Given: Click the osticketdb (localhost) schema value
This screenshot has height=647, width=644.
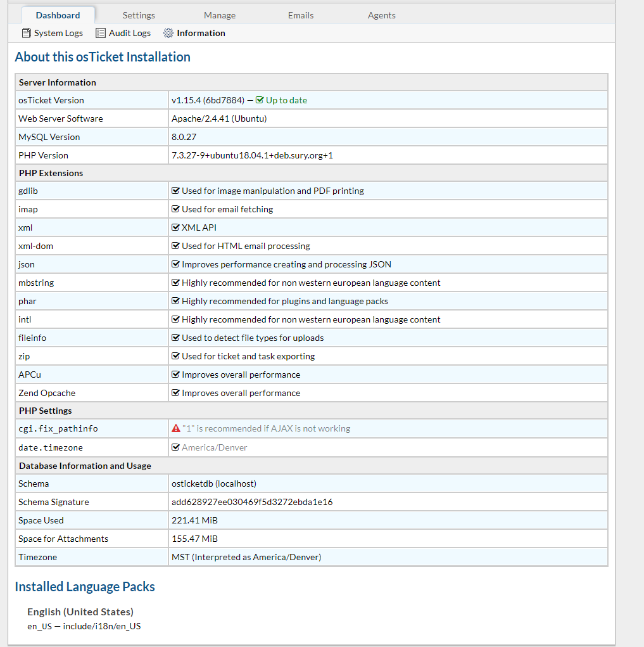Looking at the screenshot, I should [x=214, y=484].
